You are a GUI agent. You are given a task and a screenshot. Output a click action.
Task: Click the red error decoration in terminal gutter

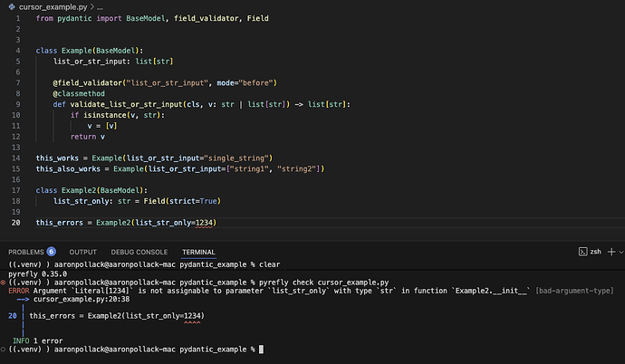click(4, 283)
